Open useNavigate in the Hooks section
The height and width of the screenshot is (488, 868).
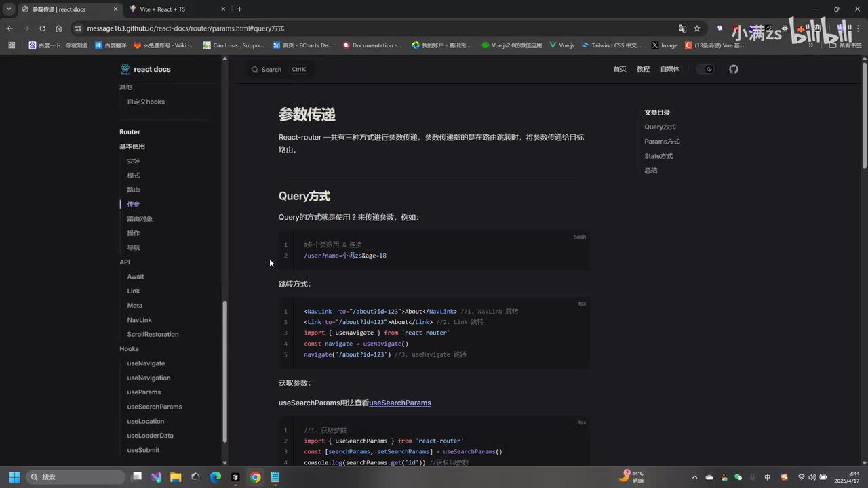tap(146, 363)
